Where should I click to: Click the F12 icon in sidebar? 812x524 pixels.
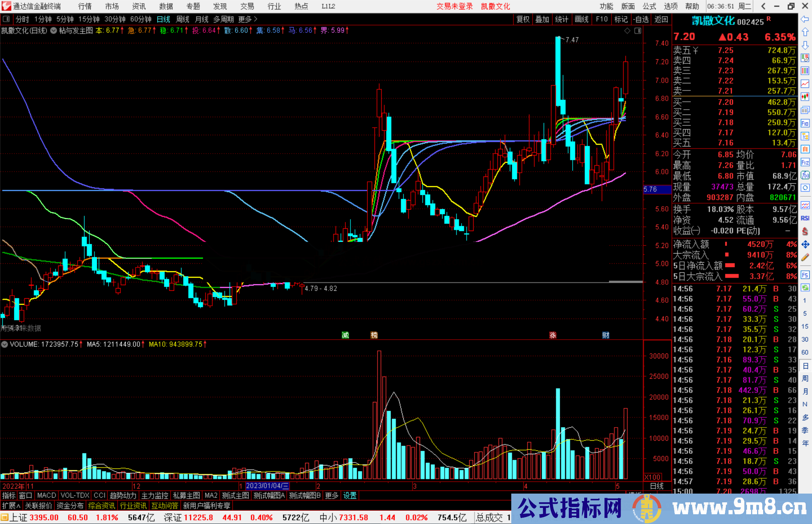(x=805, y=162)
